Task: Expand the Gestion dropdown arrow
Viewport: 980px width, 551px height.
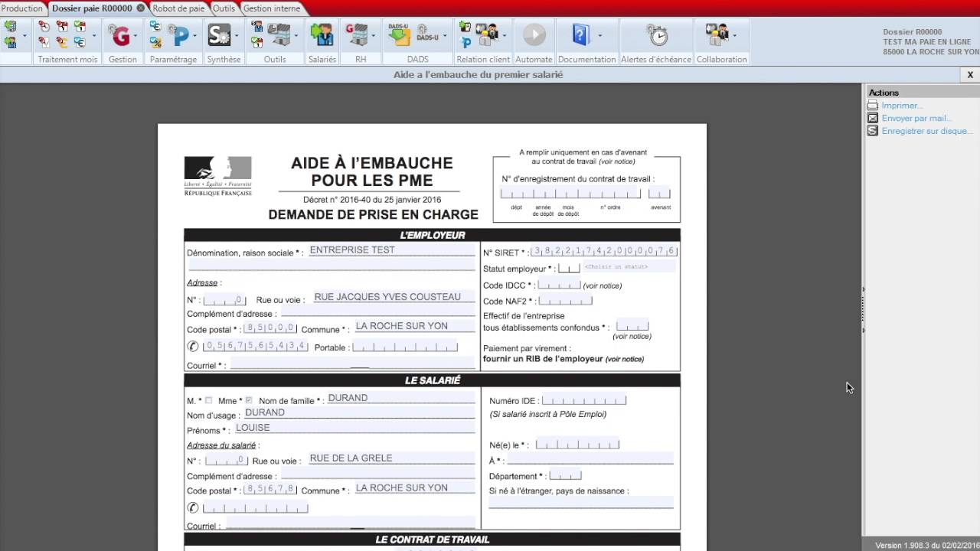Action: tap(136, 35)
